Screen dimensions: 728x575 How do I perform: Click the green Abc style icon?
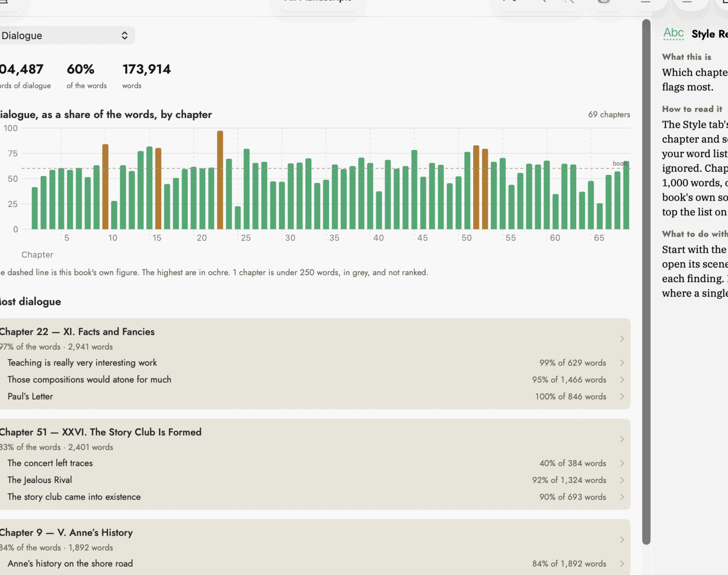click(673, 34)
